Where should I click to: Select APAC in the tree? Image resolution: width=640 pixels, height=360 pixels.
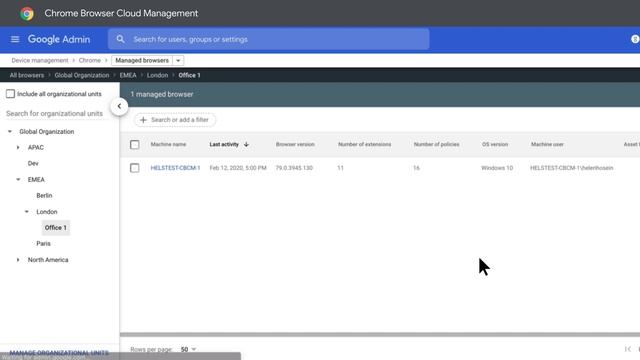tap(36, 147)
